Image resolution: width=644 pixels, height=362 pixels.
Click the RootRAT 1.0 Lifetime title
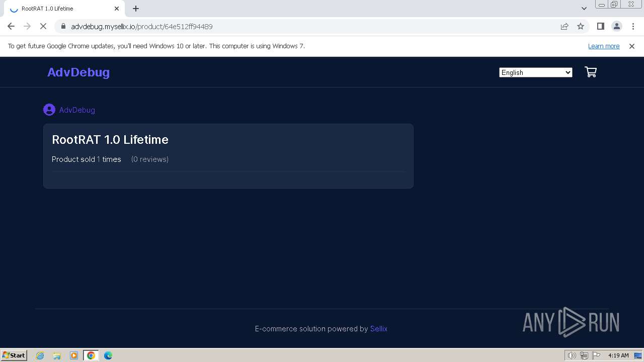(110, 139)
